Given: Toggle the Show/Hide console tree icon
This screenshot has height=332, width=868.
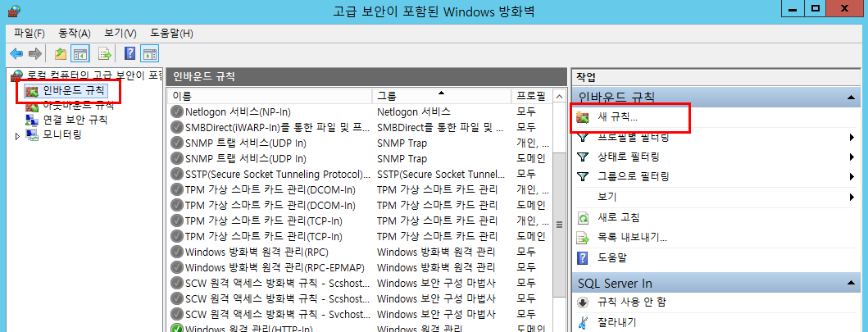Looking at the screenshot, I should (80, 53).
